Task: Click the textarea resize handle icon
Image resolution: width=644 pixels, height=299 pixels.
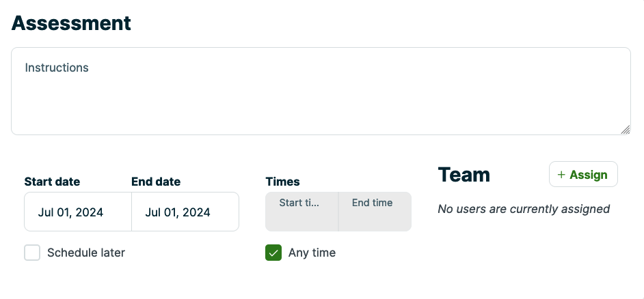Action: point(626,130)
